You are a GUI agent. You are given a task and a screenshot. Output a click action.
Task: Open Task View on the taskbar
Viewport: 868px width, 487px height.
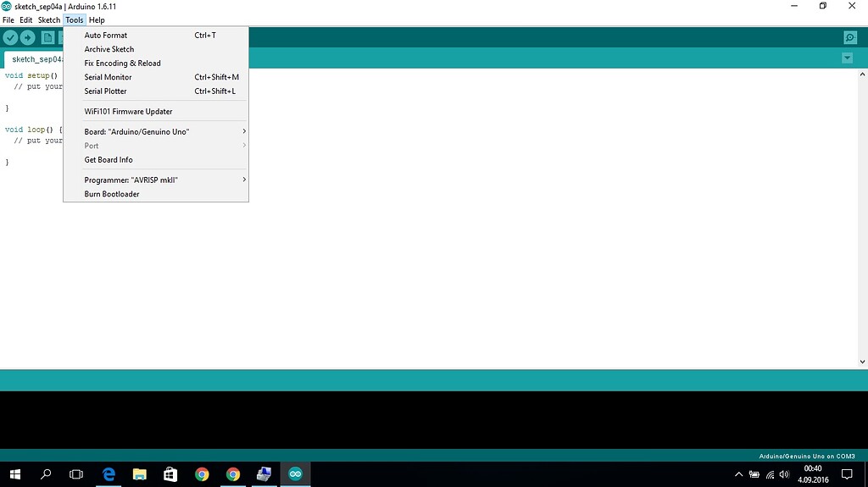point(76,474)
